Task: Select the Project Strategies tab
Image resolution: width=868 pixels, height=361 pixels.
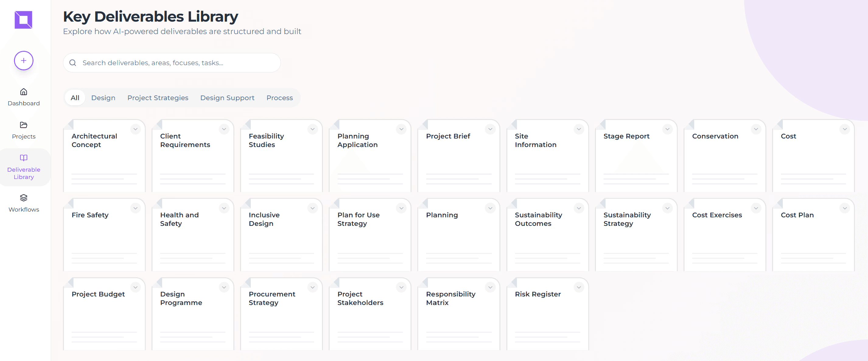Action: tap(158, 98)
